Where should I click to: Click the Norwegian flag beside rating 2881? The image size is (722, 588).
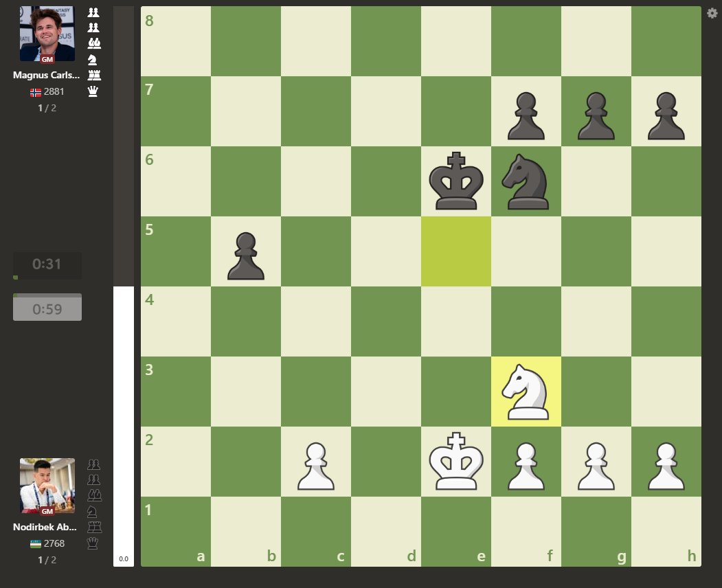[x=35, y=91]
